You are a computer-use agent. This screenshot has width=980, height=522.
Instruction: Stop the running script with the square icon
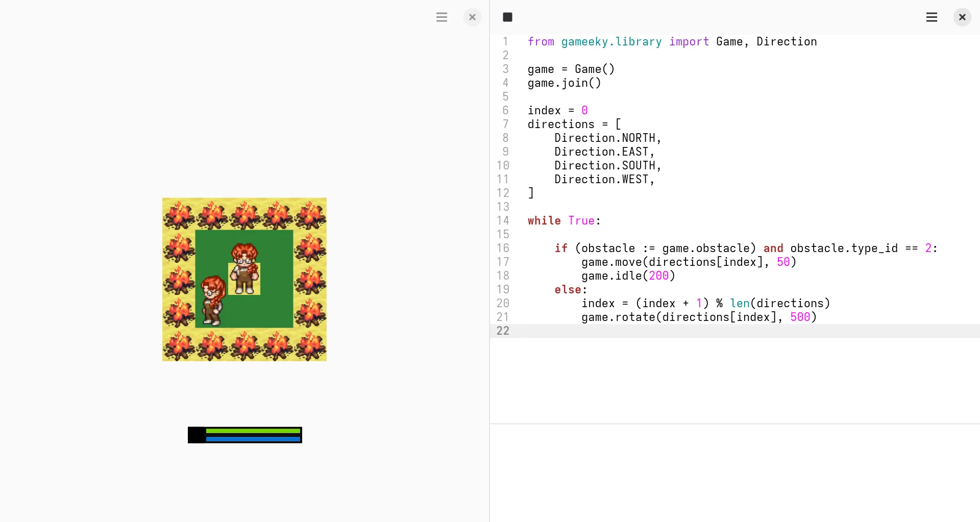[x=507, y=17]
